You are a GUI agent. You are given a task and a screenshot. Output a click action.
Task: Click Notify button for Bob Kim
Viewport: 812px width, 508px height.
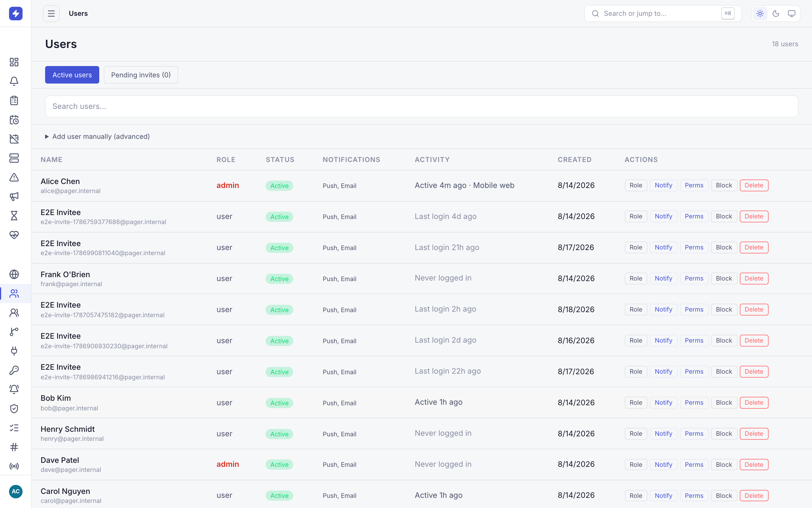tap(663, 403)
